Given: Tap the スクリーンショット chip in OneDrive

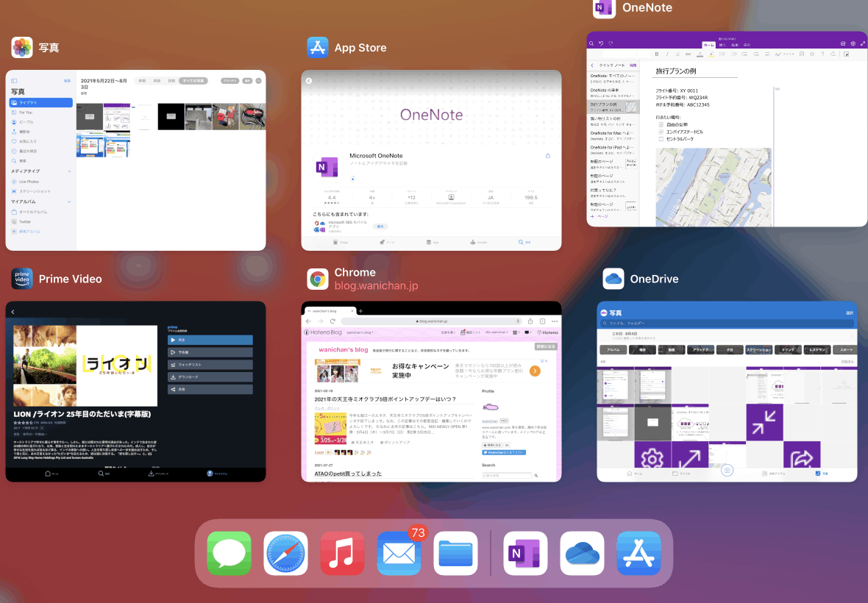Looking at the screenshot, I should click(759, 349).
